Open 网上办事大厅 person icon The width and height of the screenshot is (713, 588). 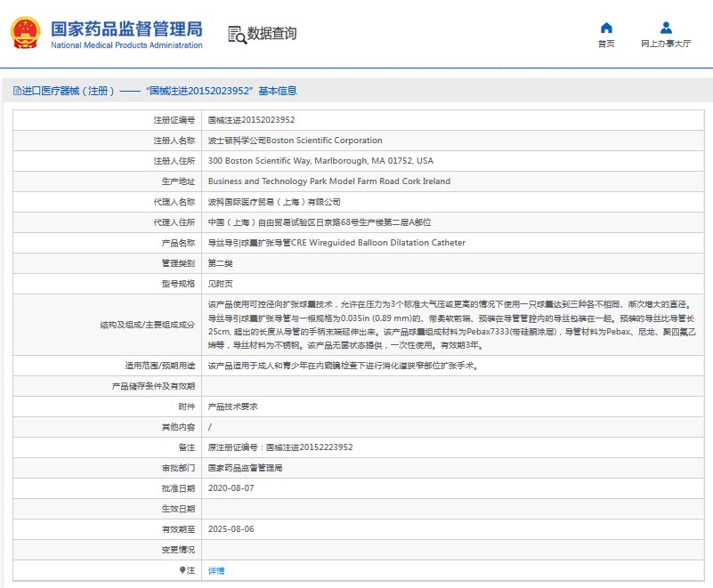[666, 28]
